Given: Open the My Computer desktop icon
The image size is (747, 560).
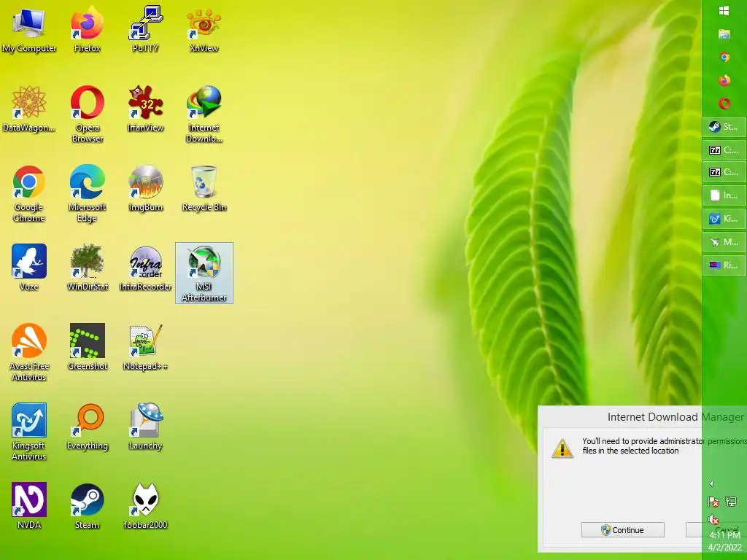Looking at the screenshot, I should 28,29.
